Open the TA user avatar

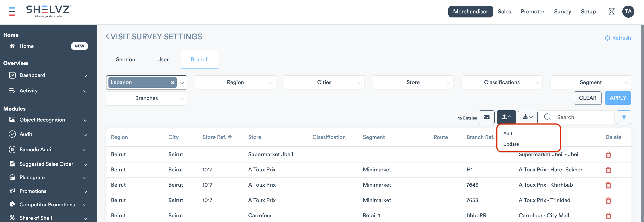coord(628,11)
